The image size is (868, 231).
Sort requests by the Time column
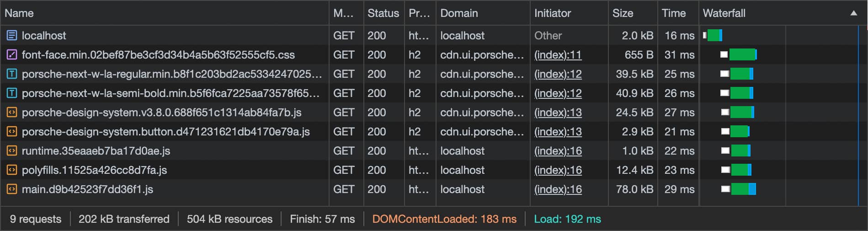point(678,13)
